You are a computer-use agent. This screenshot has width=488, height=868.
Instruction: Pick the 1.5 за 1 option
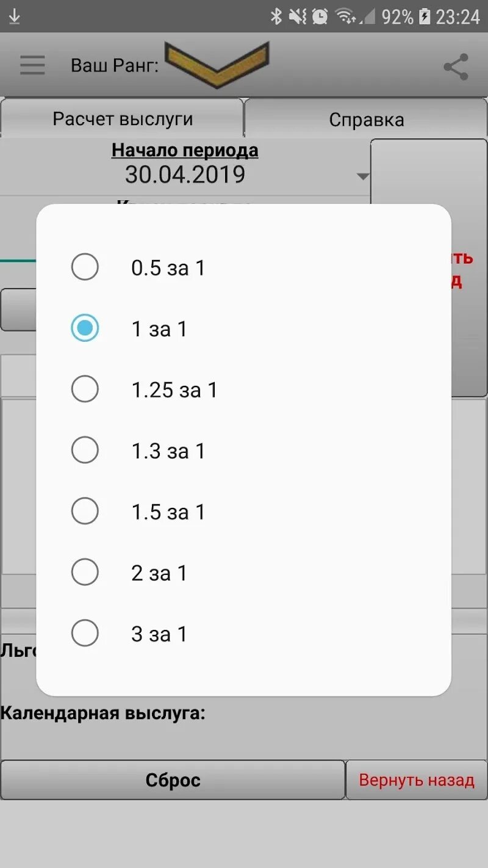point(243,512)
